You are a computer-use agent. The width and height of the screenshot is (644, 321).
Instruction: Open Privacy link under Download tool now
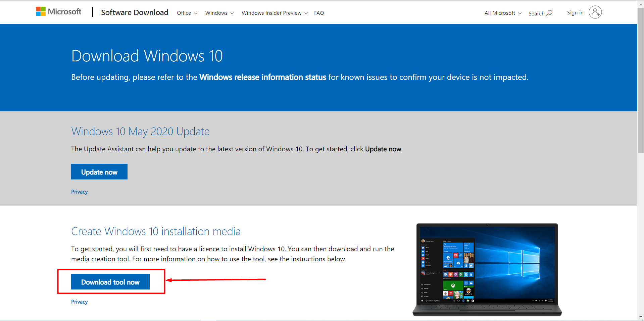[80, 302]
